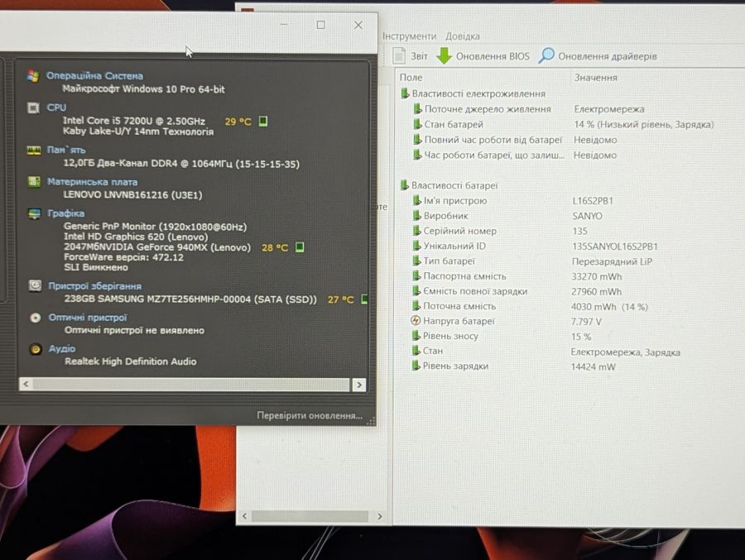
Task: Click the Audio speaker icon in Speccy
Action: coord(36,349)
